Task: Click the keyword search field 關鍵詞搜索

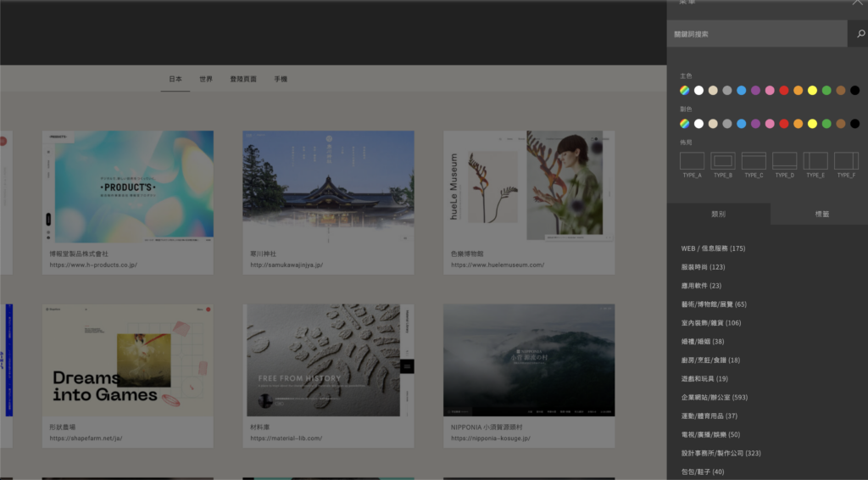Action: pos(757,34)
